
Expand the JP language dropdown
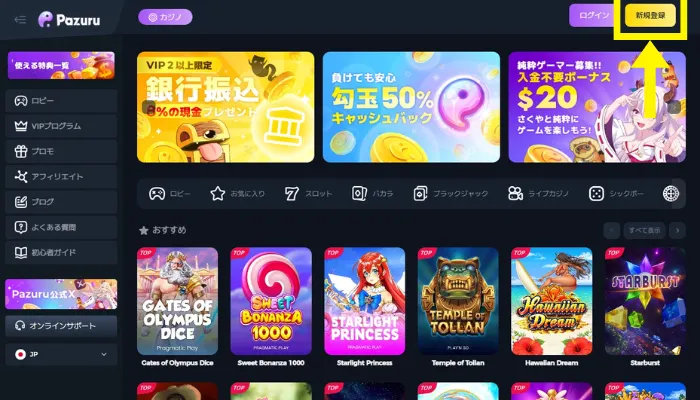coord(61,354)
